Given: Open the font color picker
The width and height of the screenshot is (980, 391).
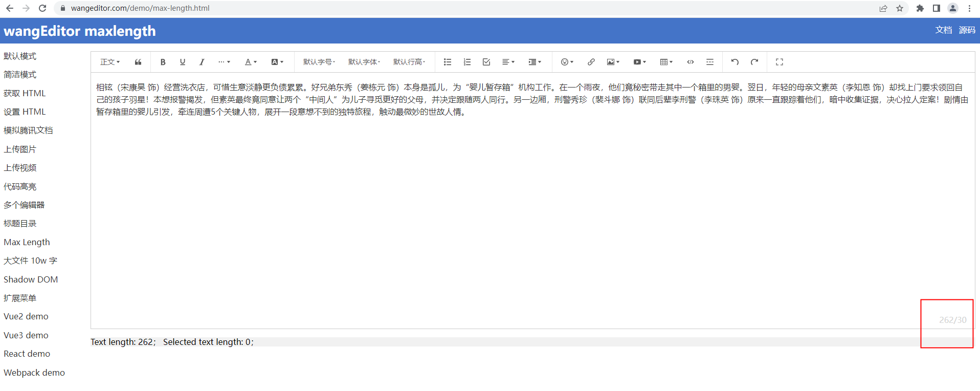Looking at the screenshot, I should (251, 62).
